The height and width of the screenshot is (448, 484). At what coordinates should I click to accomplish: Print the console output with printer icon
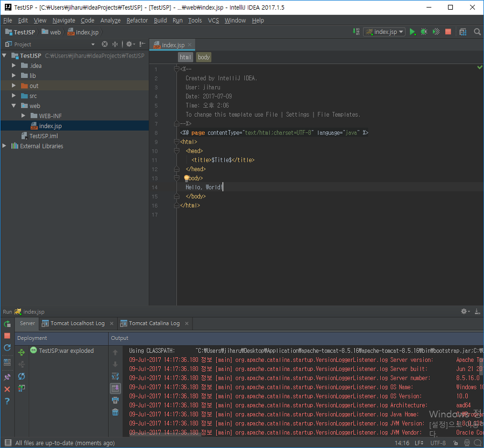115,400
